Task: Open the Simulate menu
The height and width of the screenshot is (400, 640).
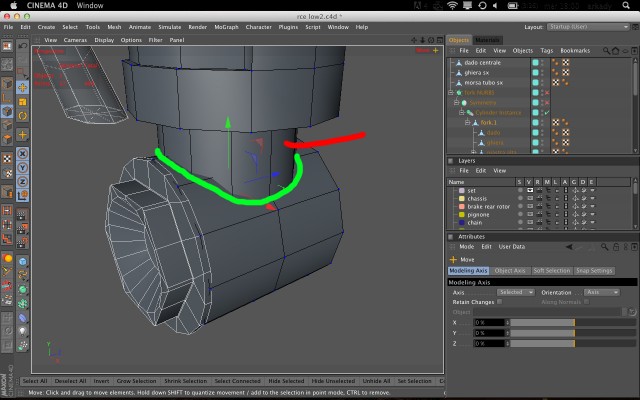Action: [169, 27]
